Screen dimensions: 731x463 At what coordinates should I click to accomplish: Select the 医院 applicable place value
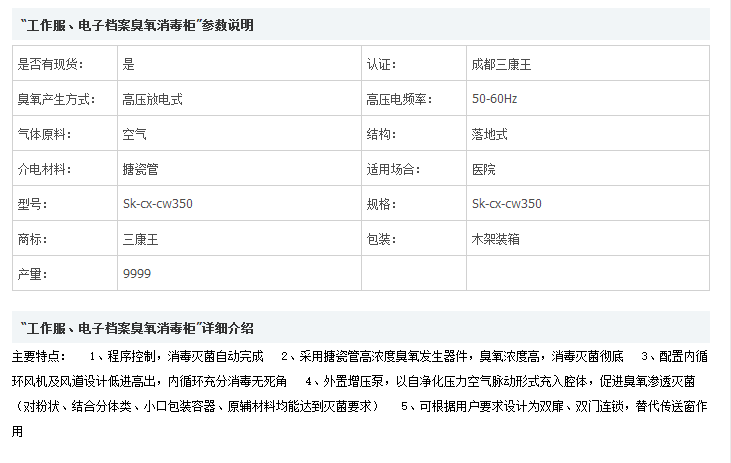[483, 169]
